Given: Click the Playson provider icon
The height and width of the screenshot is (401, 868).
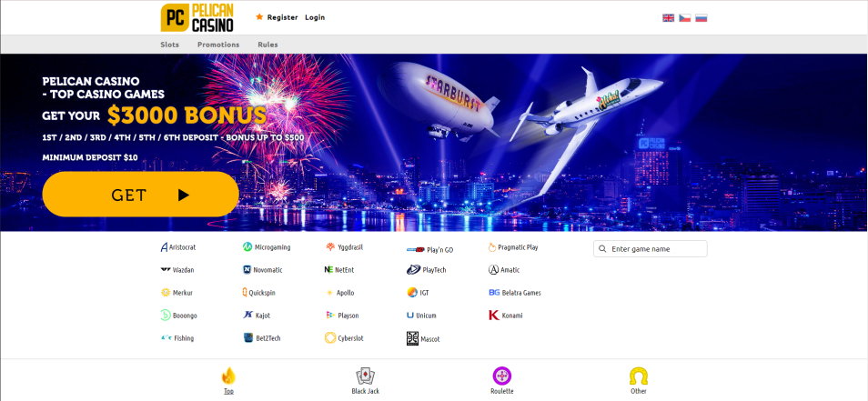Looking at the screenshot, I should [x=330, y=316].
